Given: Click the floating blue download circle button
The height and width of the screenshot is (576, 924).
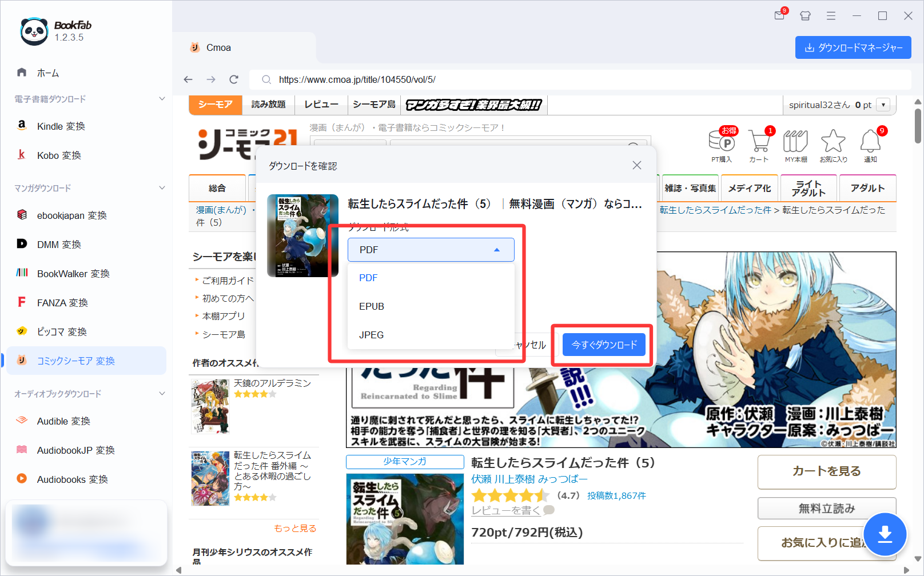Looking at the screenshot, I should 885,534.
